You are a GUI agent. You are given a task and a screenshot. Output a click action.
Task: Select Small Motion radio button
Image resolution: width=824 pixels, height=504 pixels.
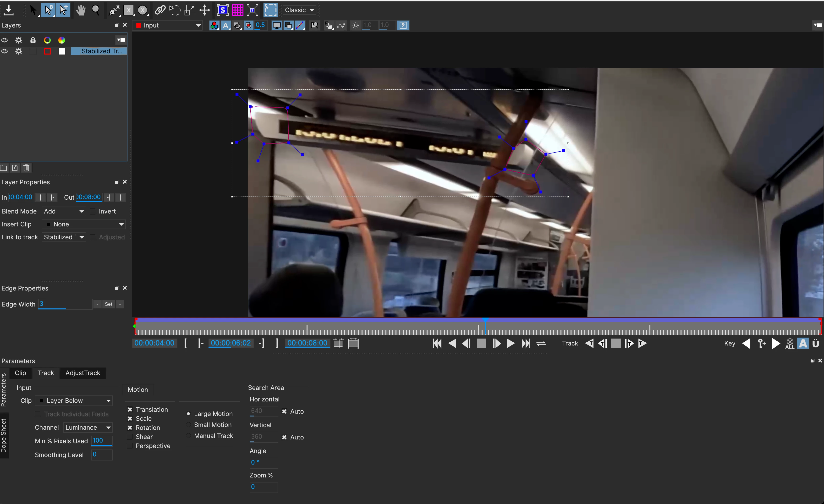click(x=189, y=425)
